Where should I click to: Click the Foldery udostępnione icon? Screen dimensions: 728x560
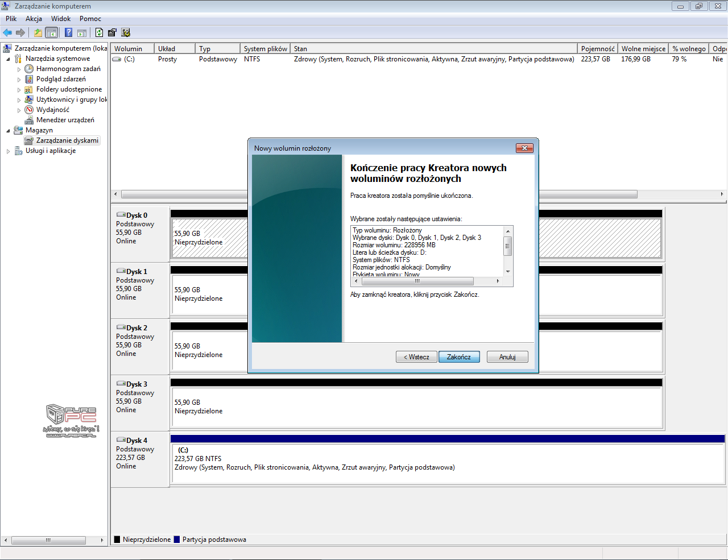[x=29, y=89]
